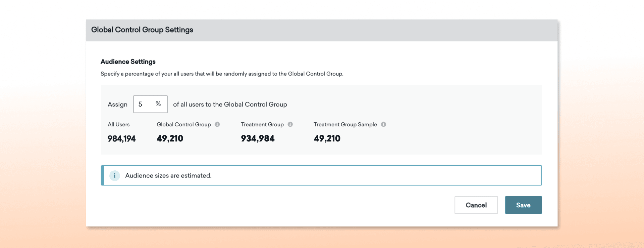Click the Treatment Group value 934,984
The width and height of the screenshot is (644, 248).
(258, 138)
